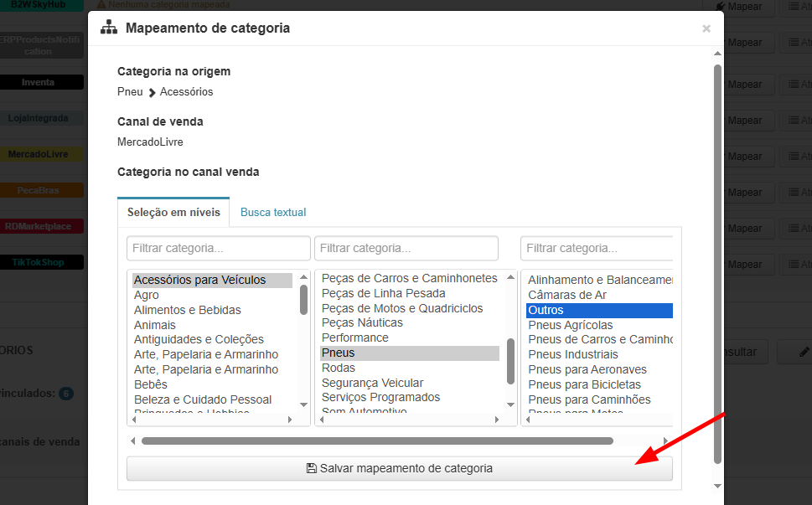Select "Peças de Motos e Quadriciclos"
The height and width of the screenshot is (505, 812).
coord(402,308)
